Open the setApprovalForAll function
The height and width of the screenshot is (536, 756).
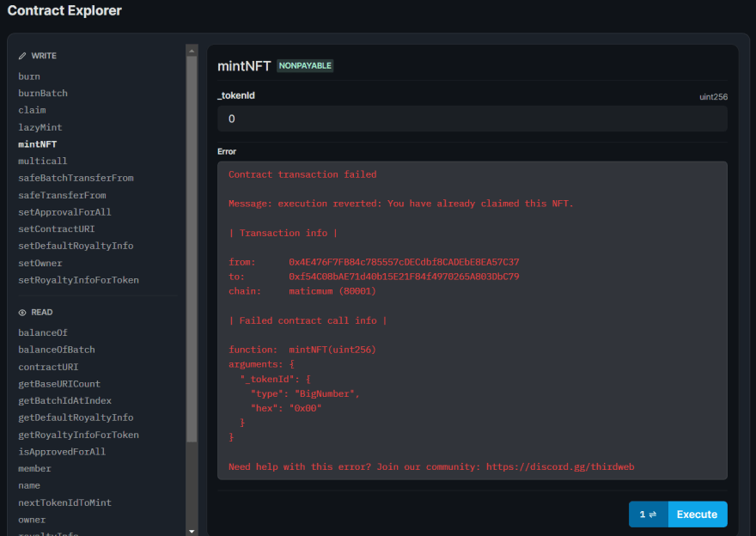[x=64, y=212]
